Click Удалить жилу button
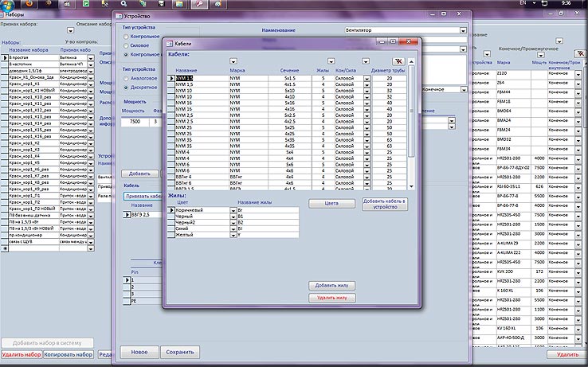The width and height of the screenshot is (588, 367). (x=332, y=298)
